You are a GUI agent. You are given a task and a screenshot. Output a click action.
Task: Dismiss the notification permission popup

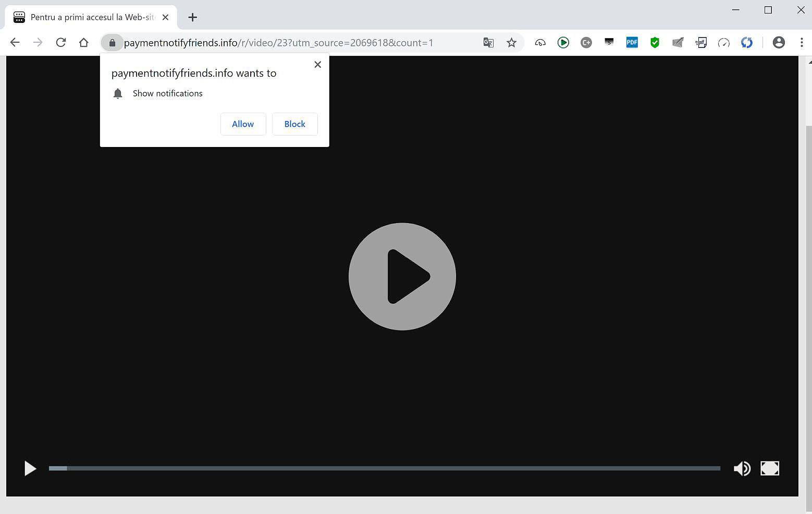tap(318, 65)
